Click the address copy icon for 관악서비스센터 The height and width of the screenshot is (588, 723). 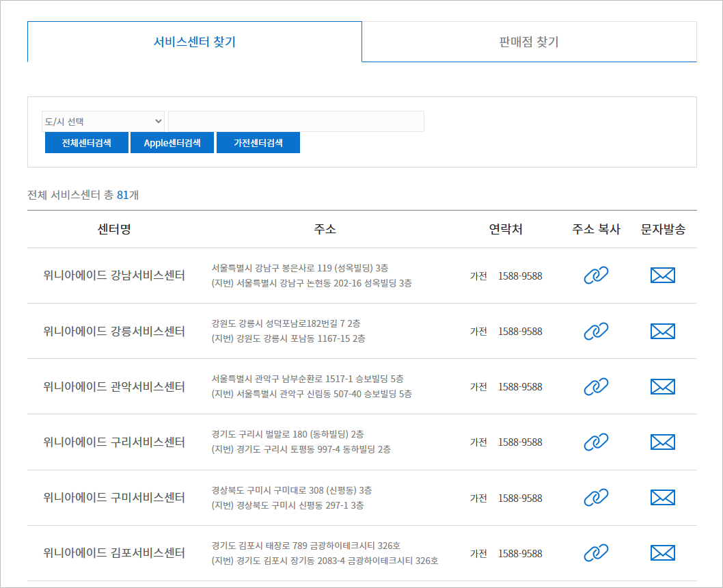click(597, 386)
